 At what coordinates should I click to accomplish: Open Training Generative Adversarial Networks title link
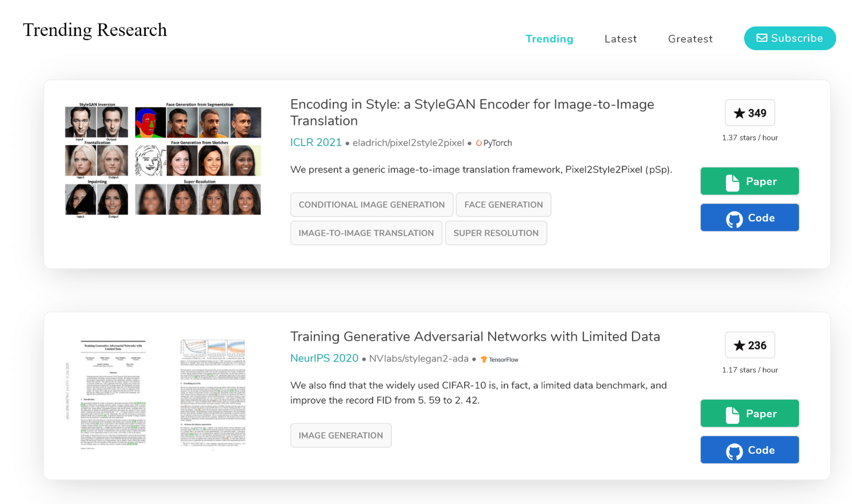(475, 337)
